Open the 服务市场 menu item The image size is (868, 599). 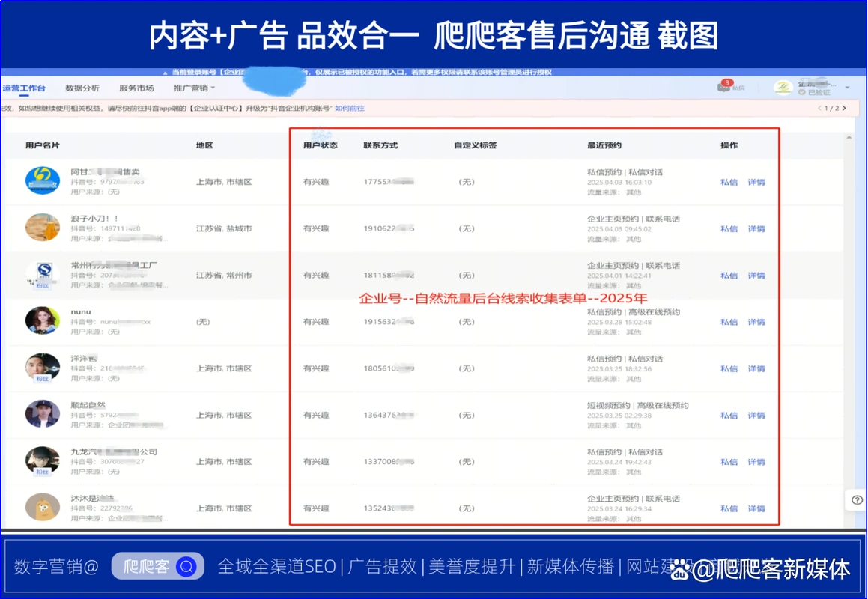point(136,88)
